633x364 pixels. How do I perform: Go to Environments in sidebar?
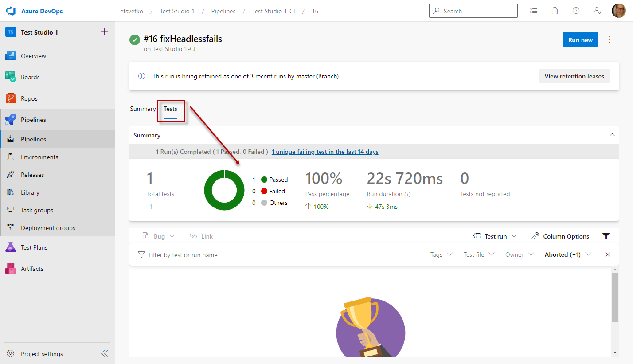coord(58,157)
